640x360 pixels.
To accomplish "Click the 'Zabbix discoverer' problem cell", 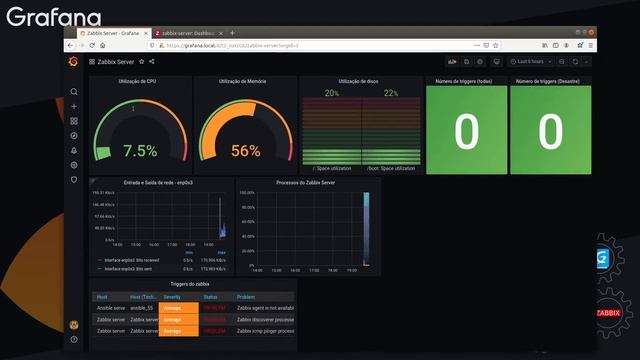I will pos(265,320).
